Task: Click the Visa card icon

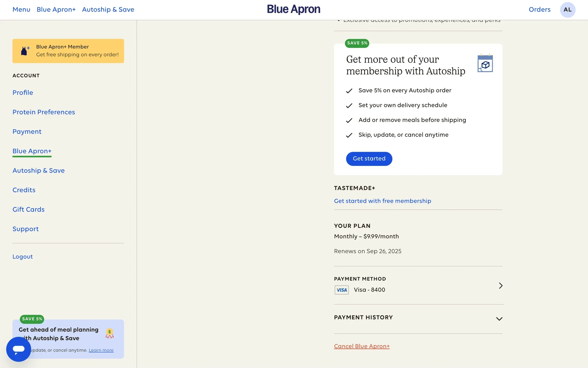Action: [341, 290]
